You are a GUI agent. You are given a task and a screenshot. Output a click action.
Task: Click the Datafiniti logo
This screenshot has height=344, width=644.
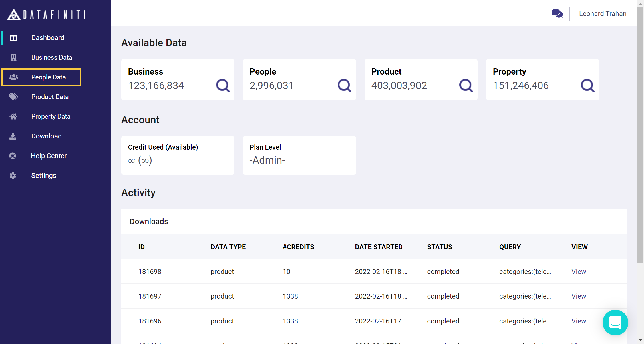(x=46, y=14)
